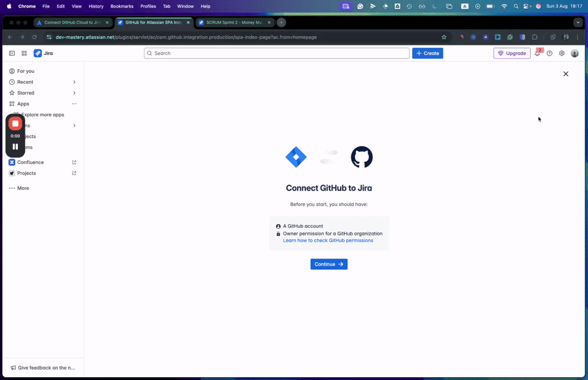Viewport: 588px width, 380px height.
Task: Open the File menu
Action: point(46,6)
